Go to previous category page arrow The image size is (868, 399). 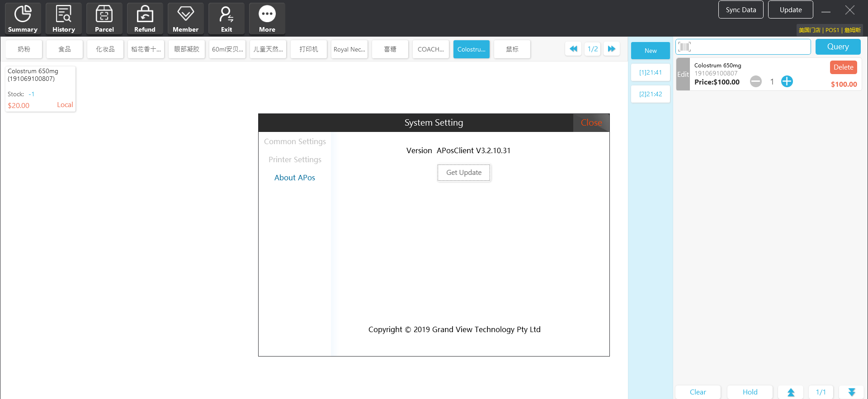tap(573, 49)
